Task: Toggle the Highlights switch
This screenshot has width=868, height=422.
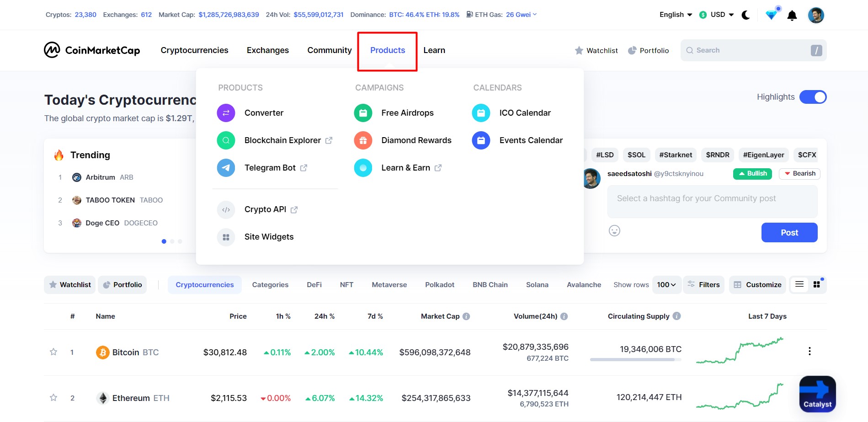Action: (x=813, y=97)
